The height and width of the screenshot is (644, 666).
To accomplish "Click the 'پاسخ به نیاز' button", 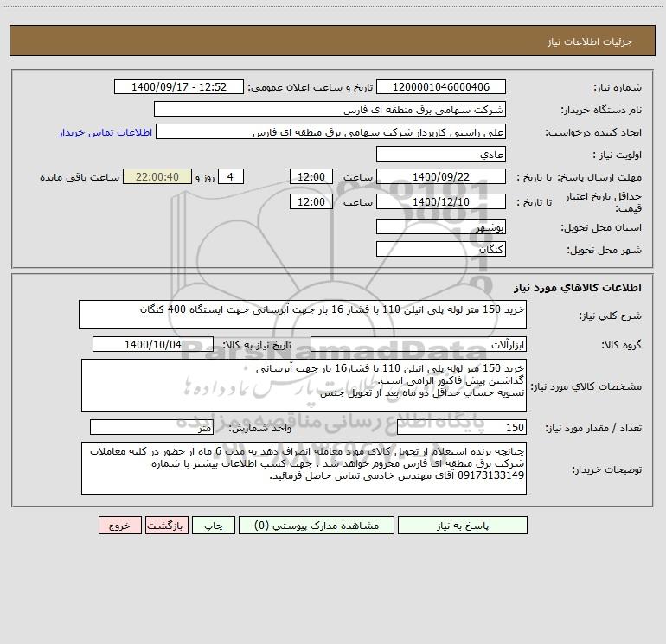I will point(463,525).
